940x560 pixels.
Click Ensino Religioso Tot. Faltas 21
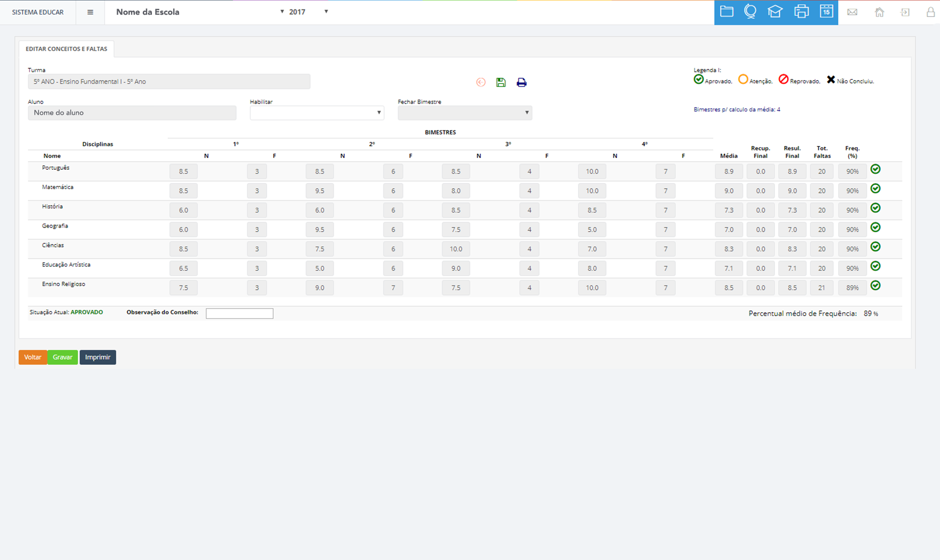tap(822, 287)
